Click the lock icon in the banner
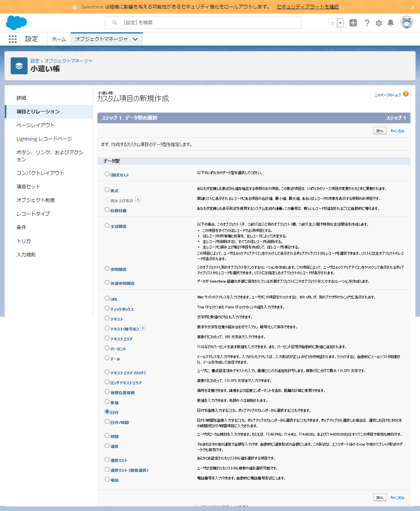Screen dimensions: 420x511 (75, 7)
